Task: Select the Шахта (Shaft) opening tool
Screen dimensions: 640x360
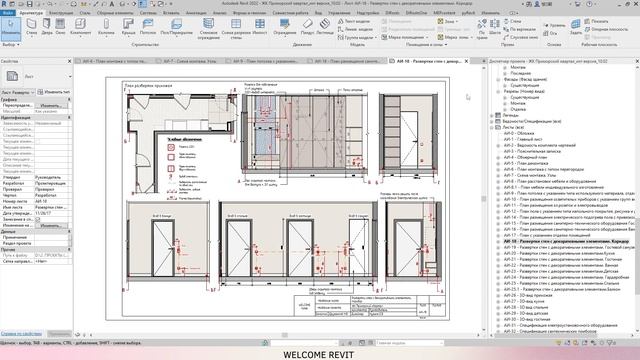Action: (x=494, y=27)
